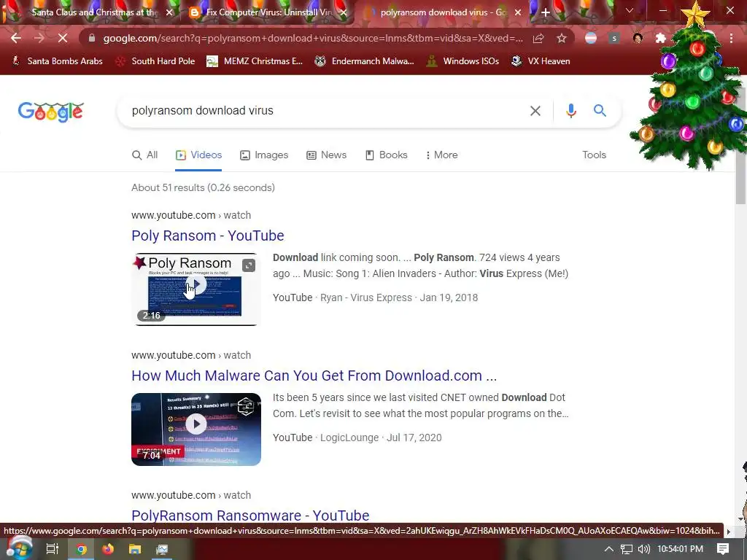Open the tab search dropdown chevron
Viewport: 747px width, 560px height.
coord(630,10)
